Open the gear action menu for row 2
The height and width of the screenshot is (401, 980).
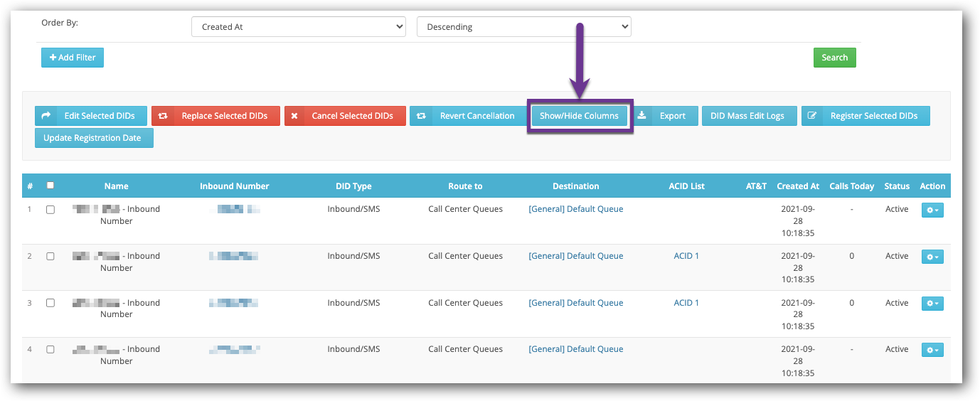tap(932, 257)
